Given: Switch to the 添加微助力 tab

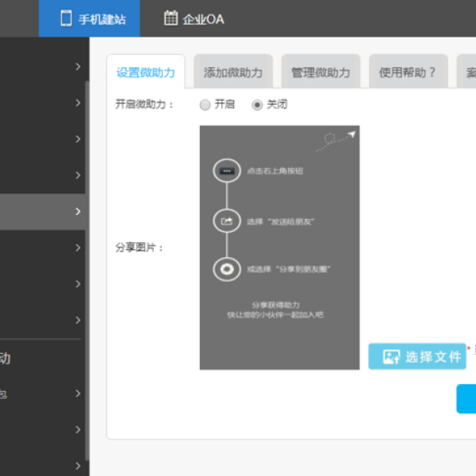Looking at the screenshot, I should (x=233, y=72).
